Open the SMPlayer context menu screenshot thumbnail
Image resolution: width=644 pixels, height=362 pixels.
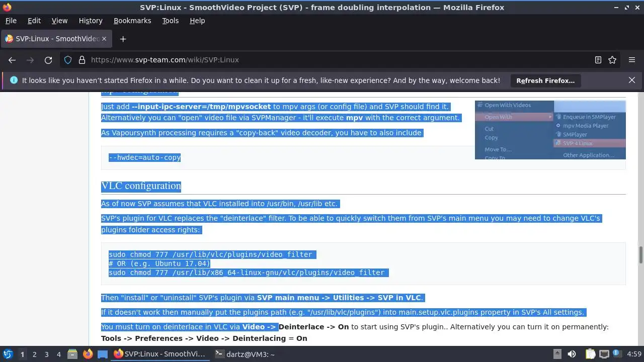coord(550,130)
